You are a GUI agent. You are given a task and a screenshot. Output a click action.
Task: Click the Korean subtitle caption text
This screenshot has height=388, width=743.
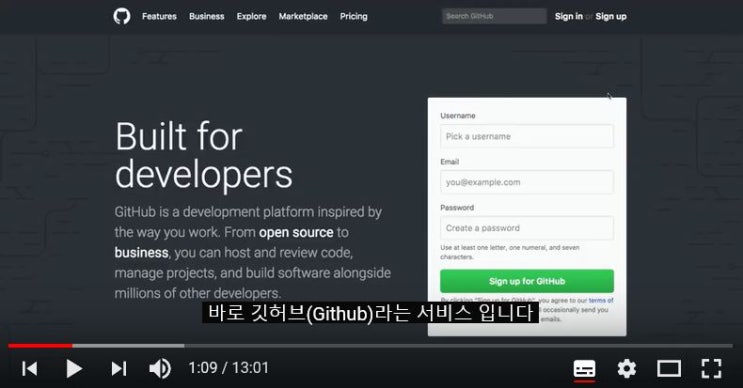[x=371, y=313]
